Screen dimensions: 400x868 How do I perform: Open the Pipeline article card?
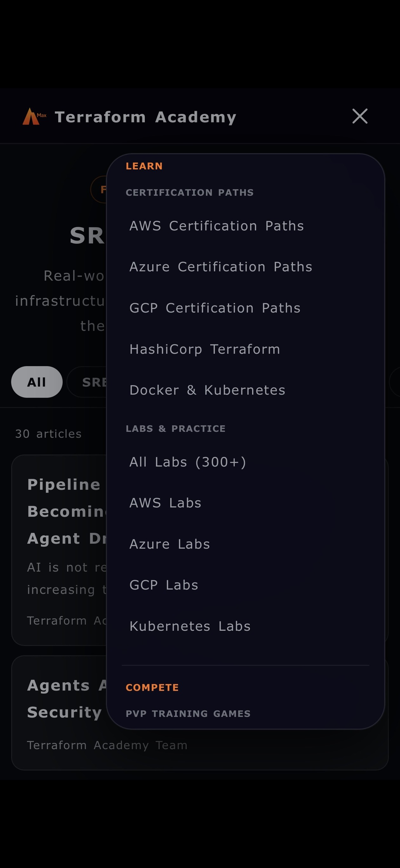[59, 550]
